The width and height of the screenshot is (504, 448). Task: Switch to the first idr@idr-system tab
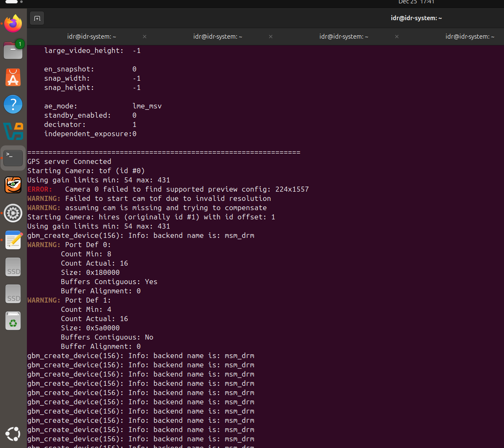(91, 37)
